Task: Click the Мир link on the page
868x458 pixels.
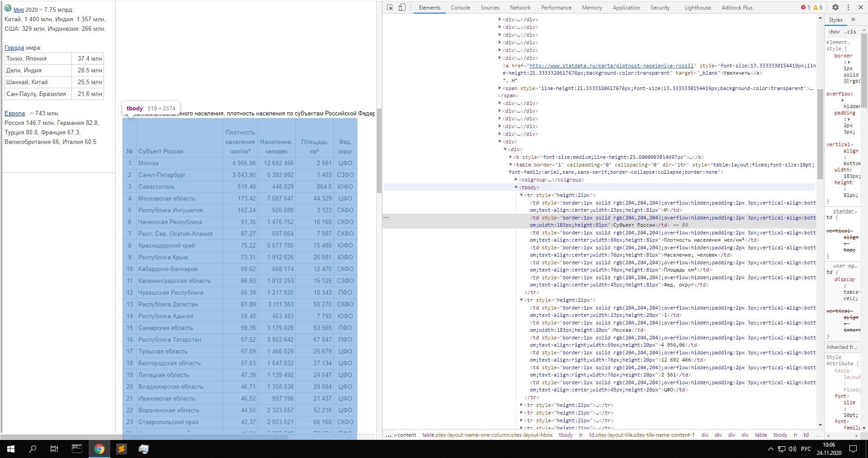Action: pos(19,10)
